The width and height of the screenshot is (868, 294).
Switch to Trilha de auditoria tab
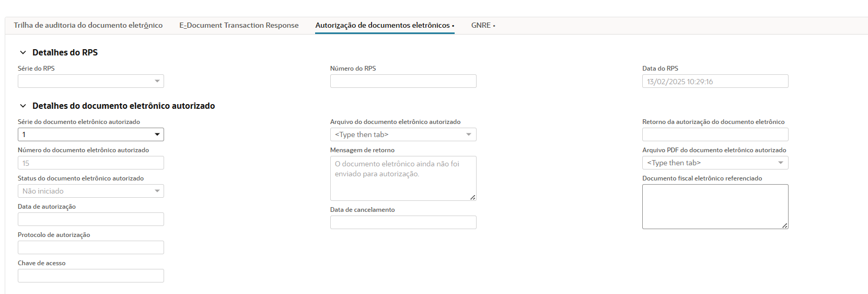(x=88, y=25)
